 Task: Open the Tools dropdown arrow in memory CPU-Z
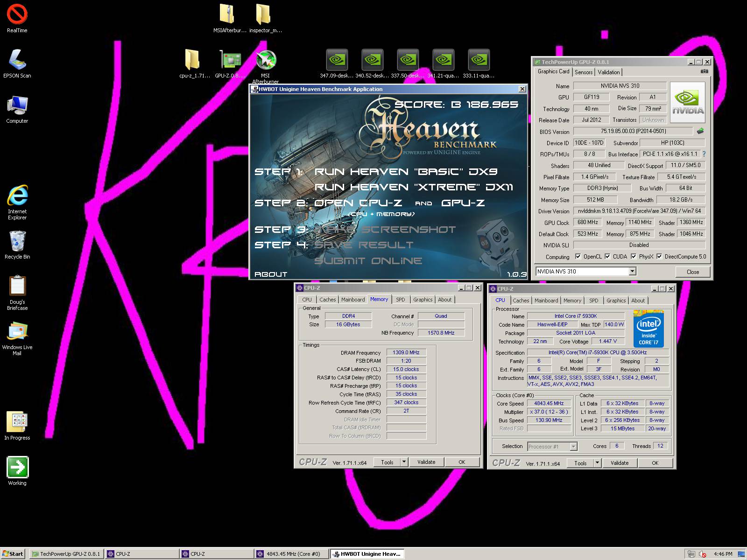[x=404, y=462]
